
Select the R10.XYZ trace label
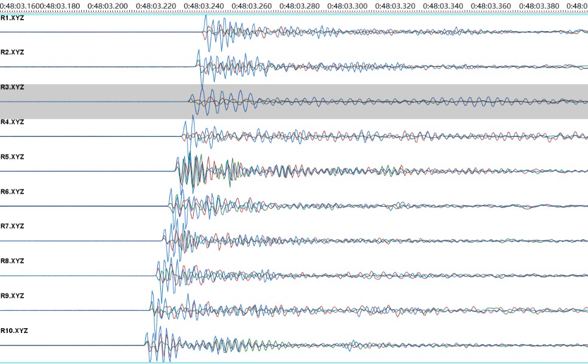14,330
